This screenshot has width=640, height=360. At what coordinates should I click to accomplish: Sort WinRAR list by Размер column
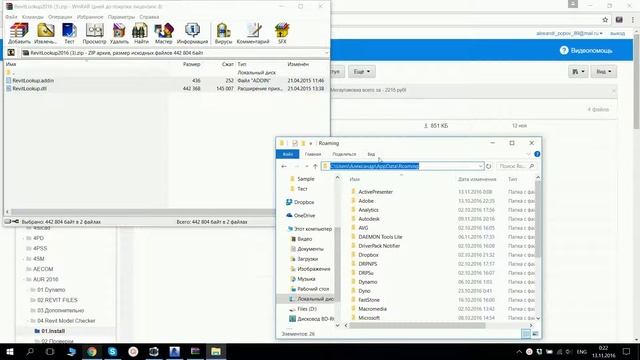pos(191,64)
